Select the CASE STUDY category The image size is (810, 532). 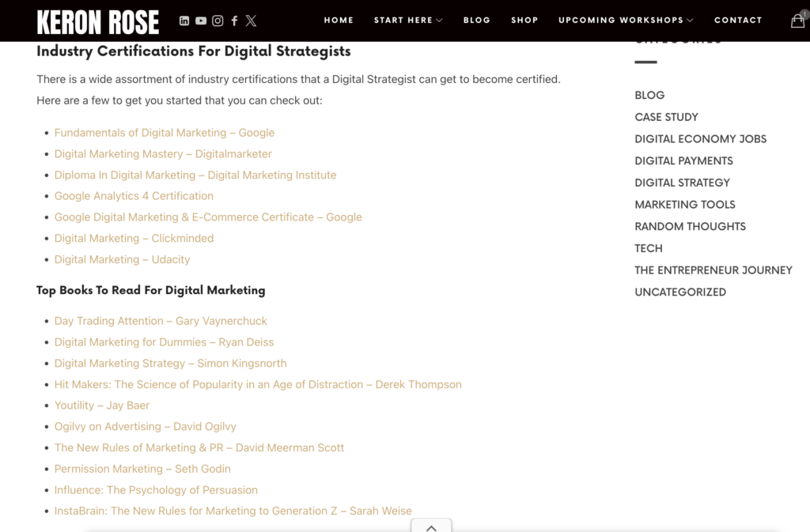pos(667,117)
